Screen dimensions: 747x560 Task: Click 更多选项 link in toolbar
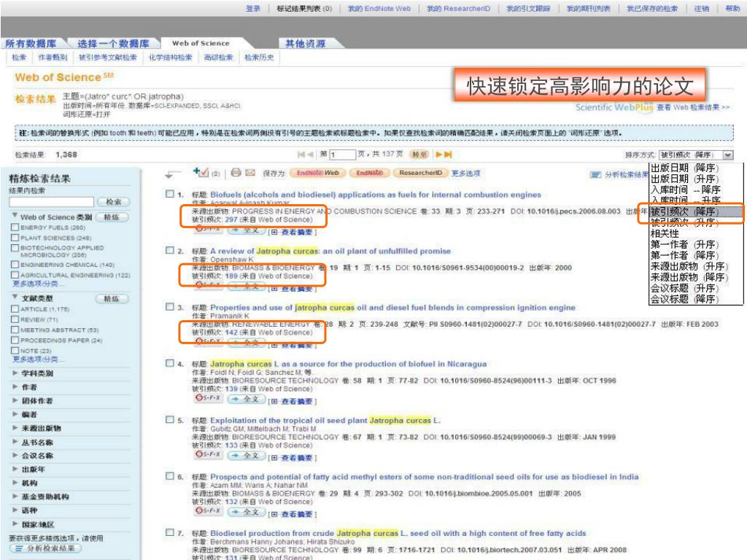465,174
